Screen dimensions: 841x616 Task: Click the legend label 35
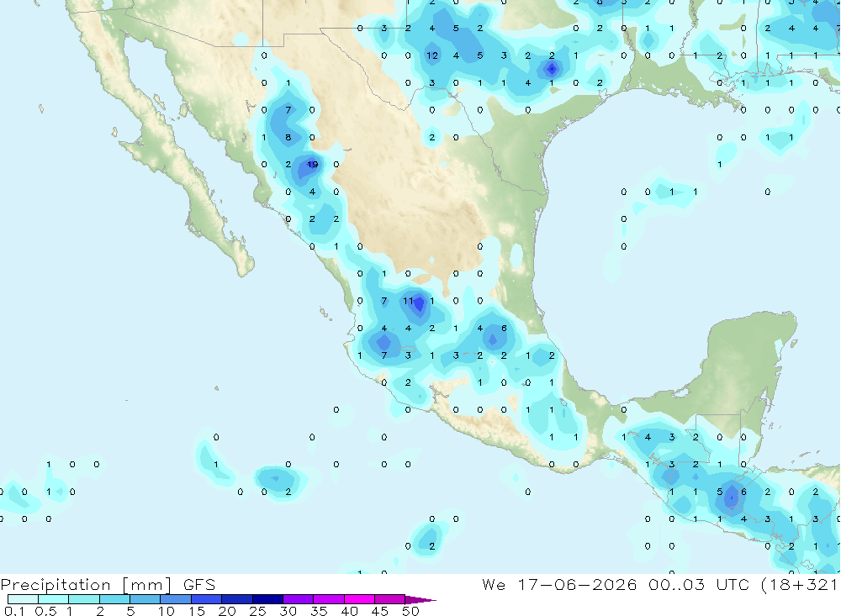tap(319, 611)
